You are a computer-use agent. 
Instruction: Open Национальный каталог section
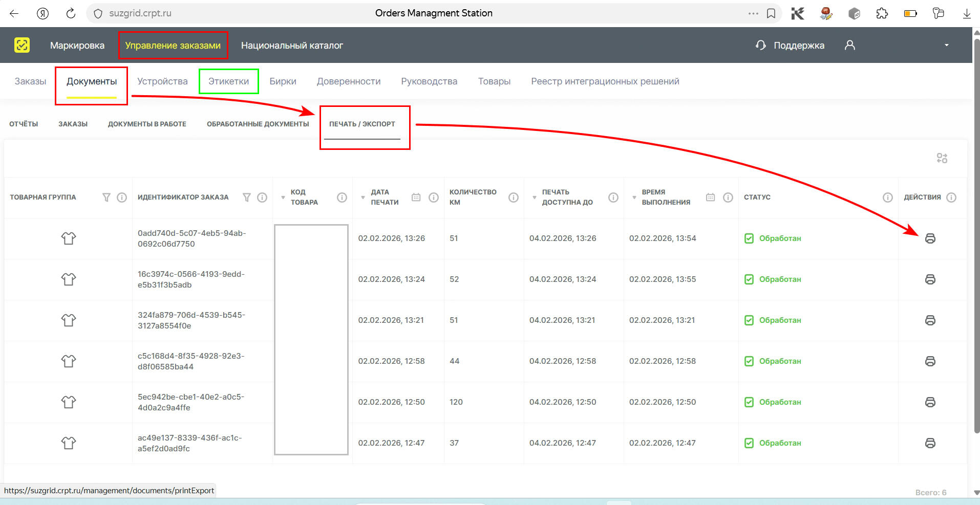[292, 46]
